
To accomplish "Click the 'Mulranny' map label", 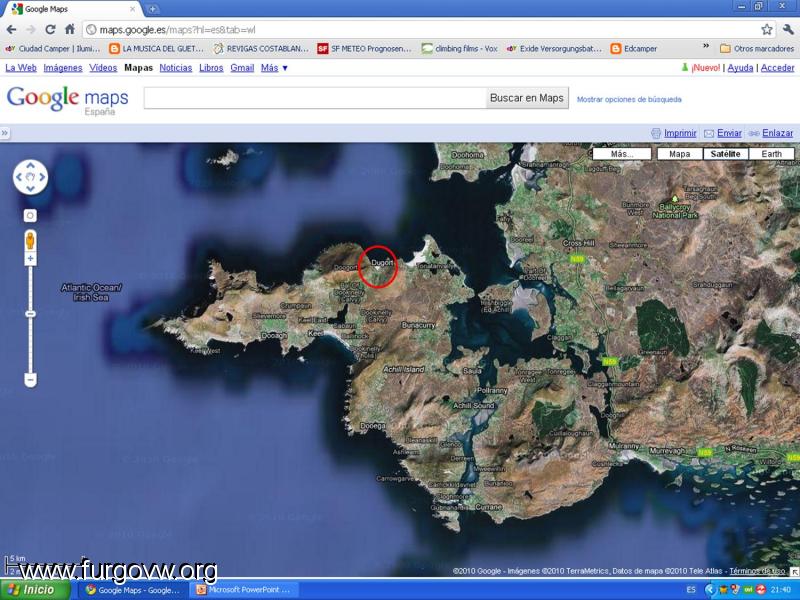I will point(624,446).
